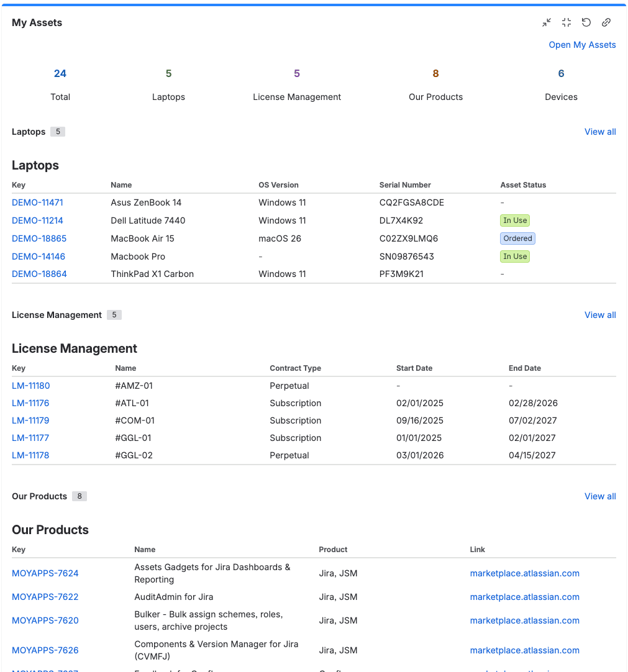Open asset DEMO-14146
Image resolution: width=628 pixels, height=672 pixels.
39,257
